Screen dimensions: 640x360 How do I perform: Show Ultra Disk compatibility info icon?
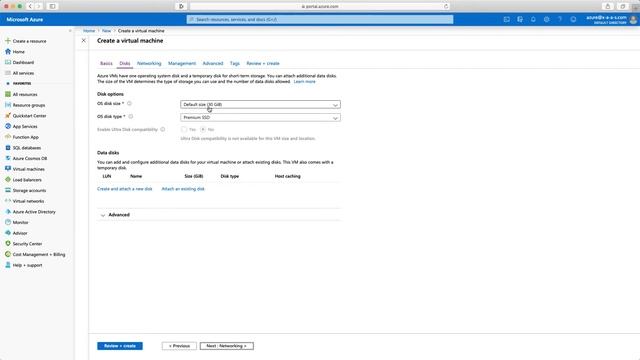(x=163, y=129)
